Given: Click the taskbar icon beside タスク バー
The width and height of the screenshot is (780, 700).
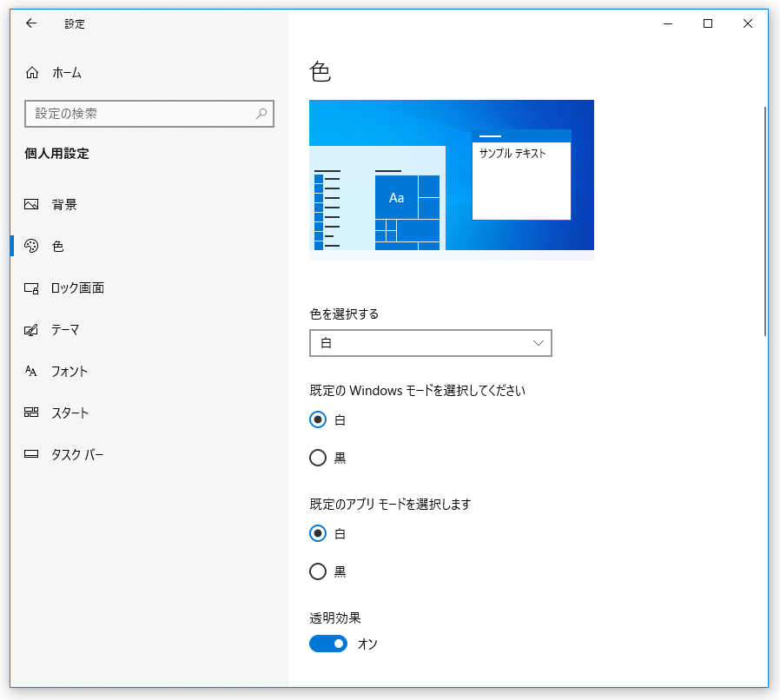Looking at the screenshot, I should tap(31, 453).
